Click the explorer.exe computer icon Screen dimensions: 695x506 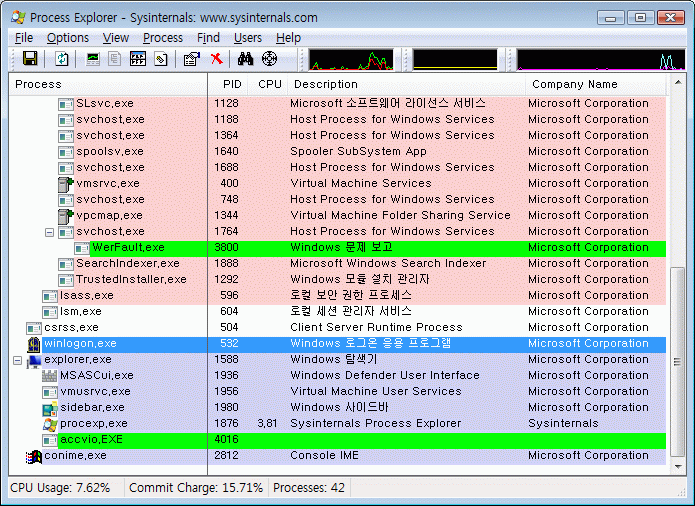[34, 361]
